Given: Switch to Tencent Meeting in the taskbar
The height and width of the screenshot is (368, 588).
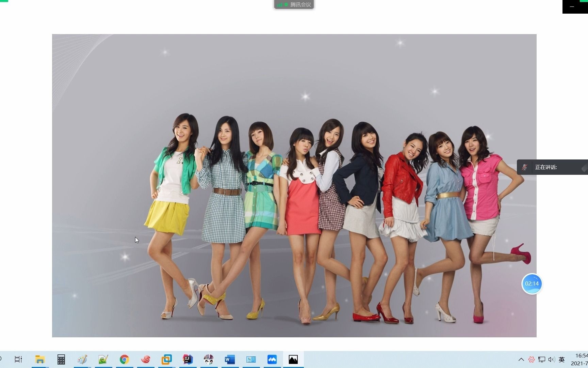Looking at the screenshot, I should tap(272, 359).
